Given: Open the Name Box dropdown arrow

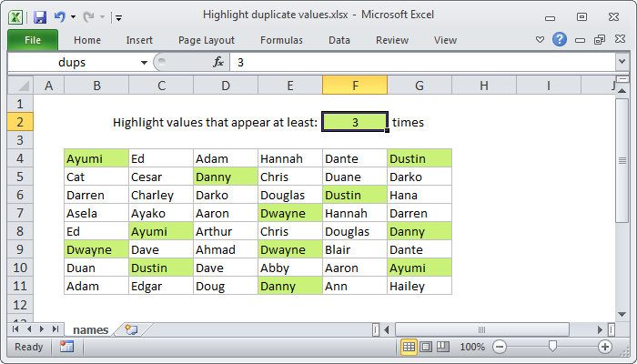Looking at the screenshot, I should pyautogui.click(x=144, y=62).
